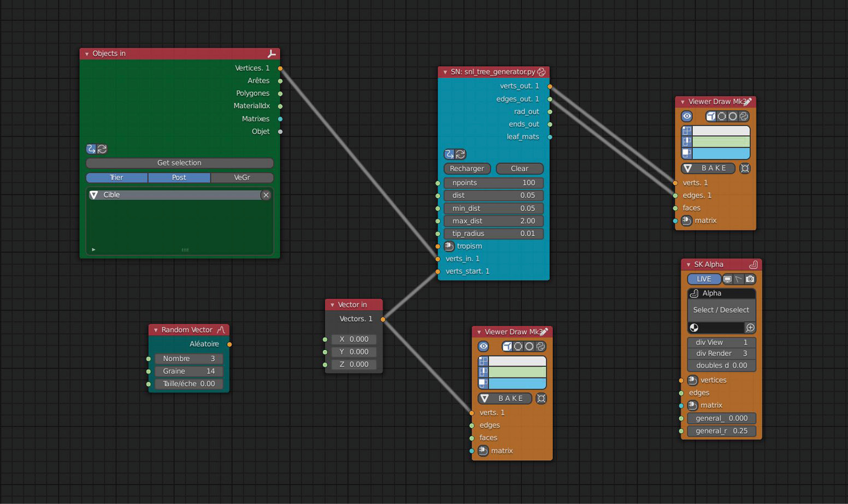Click the monitor viewport icon in SK Alpha
Screen dimensions: 848x504
pyautogui.click(x=727, y=279)
